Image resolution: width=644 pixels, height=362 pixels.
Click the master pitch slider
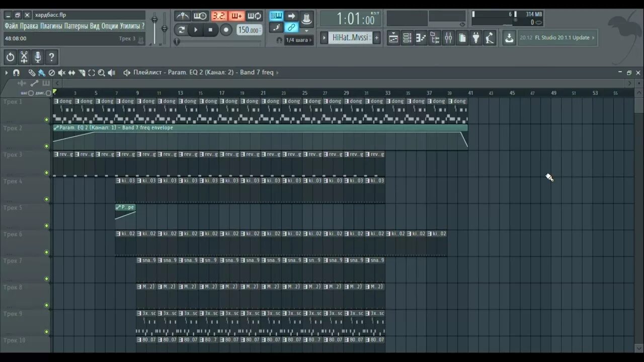coord(164,29)
